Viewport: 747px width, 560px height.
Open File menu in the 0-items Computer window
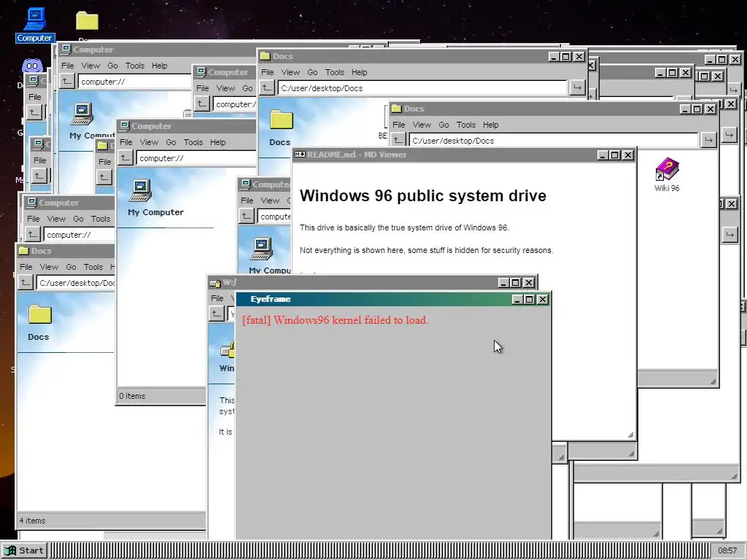tap(126, 142)
